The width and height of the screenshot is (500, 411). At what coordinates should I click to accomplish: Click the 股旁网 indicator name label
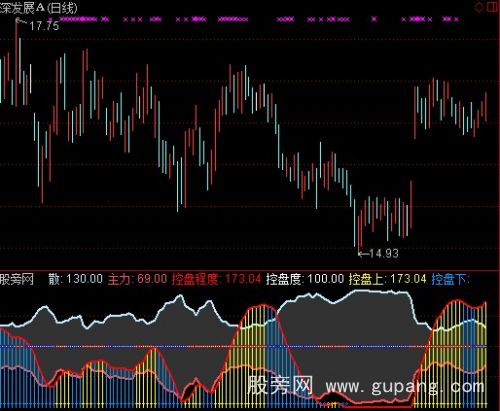click(x=17, y=279)
